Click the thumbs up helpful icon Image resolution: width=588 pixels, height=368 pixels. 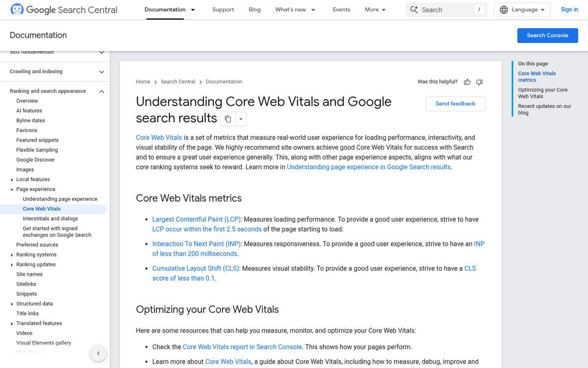pos(467,82)
